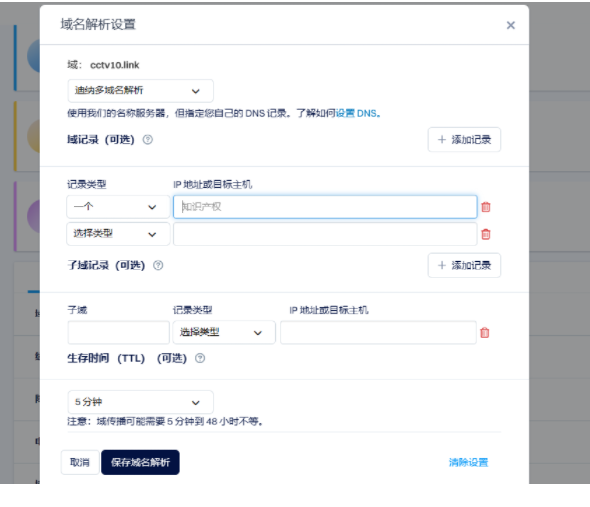Expand the 迪纳多域名解析 dropdown
The height and width of the screenshot is (507, 590).
pos(140,91)
